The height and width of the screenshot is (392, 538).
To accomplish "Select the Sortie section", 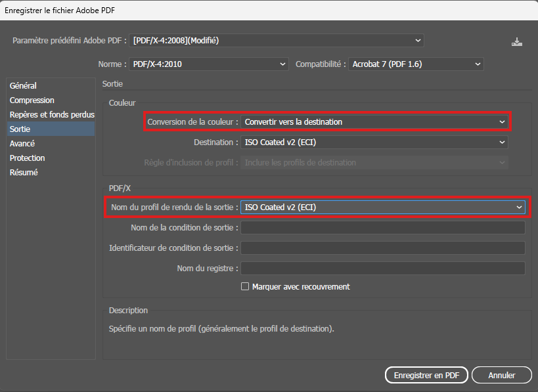I will point(20,129).
